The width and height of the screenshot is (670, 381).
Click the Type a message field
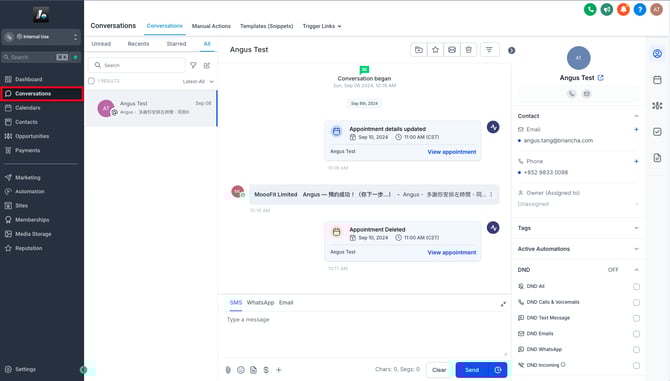(x=365, y=335)
